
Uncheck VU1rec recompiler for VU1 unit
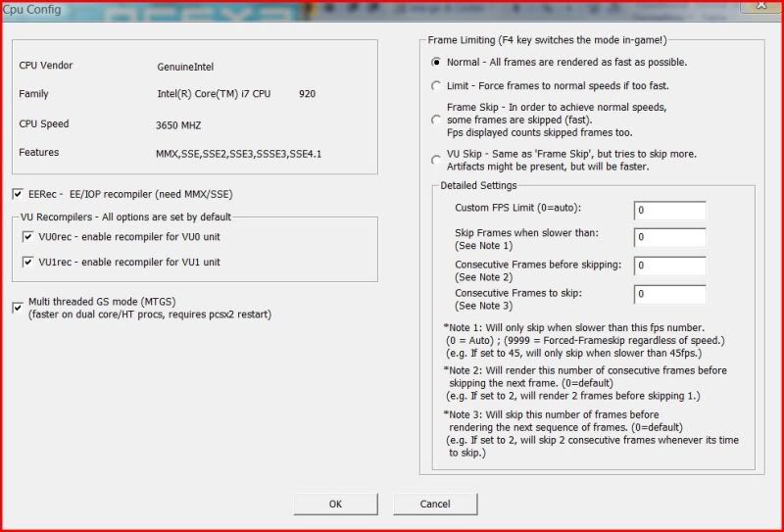coord(28,262)
